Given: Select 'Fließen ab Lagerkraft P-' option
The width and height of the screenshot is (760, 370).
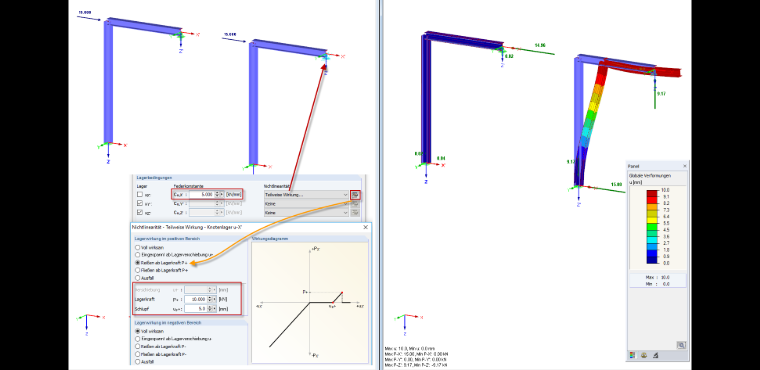Looking at the screenshot, I should point(138,354).
